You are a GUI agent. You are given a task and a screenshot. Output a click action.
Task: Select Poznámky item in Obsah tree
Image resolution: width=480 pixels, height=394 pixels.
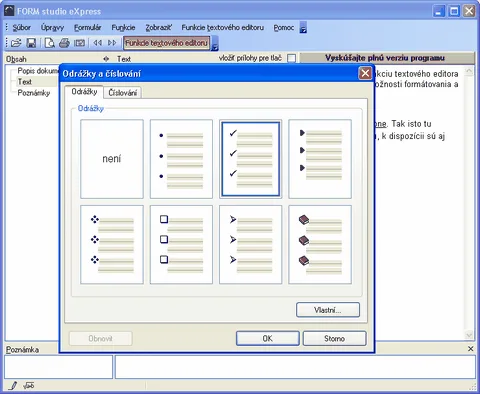34,93
